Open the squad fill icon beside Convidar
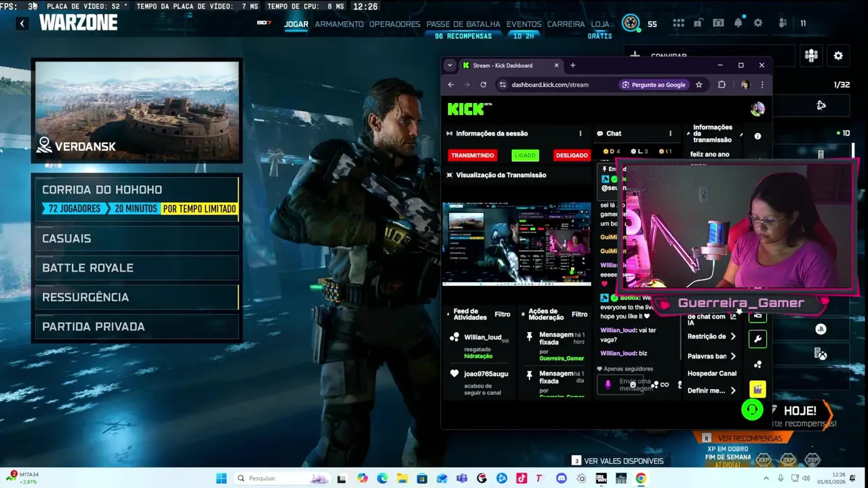The height and width of the screenshot is (488, 868). tap(811, 56)
